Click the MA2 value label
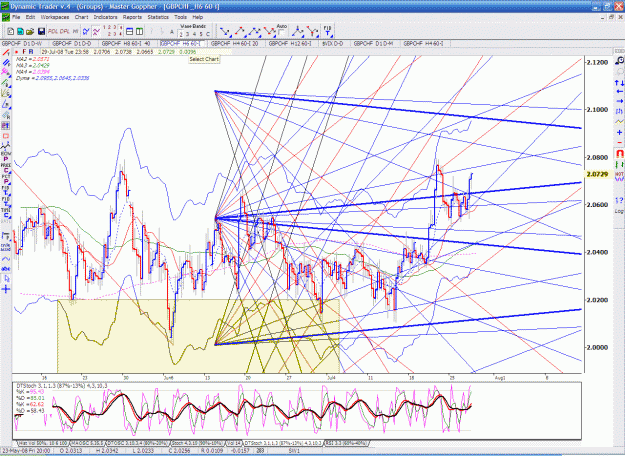Image resolution: width=625 pixels, height=456 pixels. coord(33,59)
